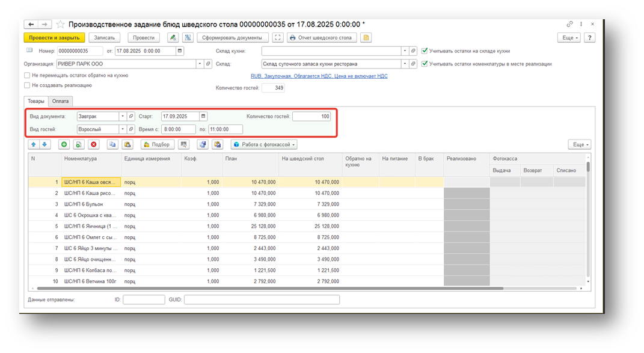The image size is (644, 353).
Task: Click the green add row icon
Action: point(64,144)
